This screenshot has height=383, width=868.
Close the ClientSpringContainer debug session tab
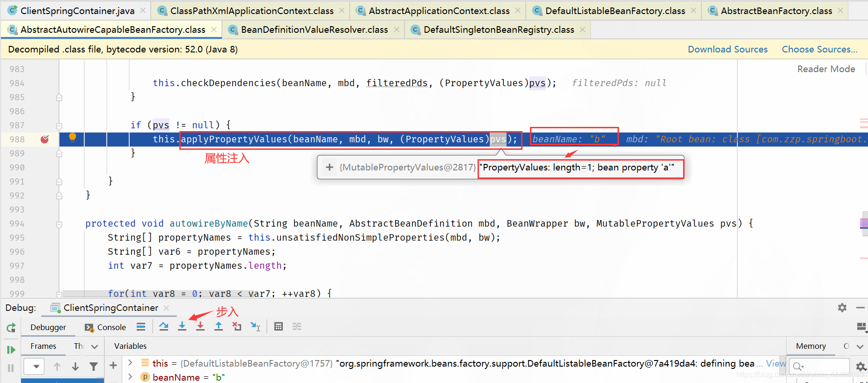(166, 308)
